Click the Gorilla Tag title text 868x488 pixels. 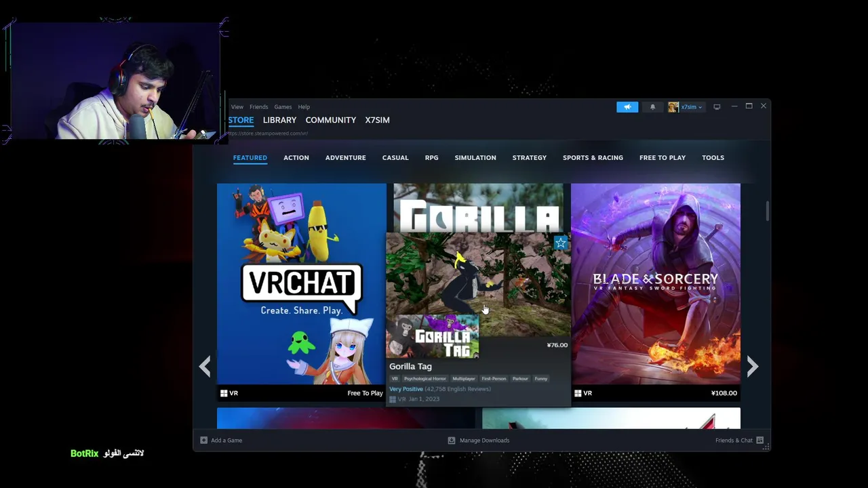pyautogui.click(x=410, y=367)
